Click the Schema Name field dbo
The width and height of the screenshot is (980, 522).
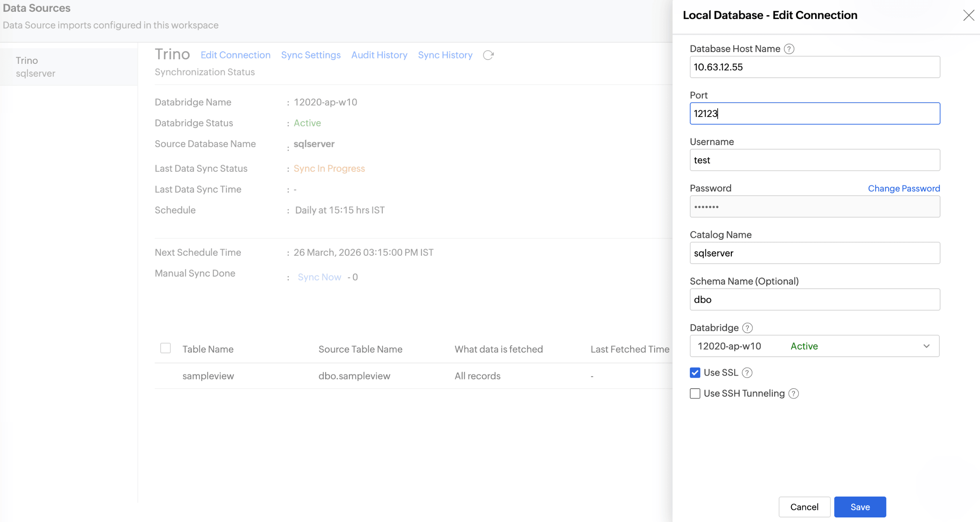814,299
